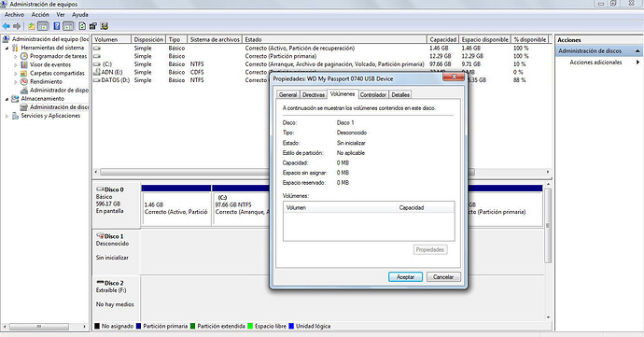Screen dimensions: 644x337
Task: Click the ADN (E:) disc volume icon
Action: [97, 72]
